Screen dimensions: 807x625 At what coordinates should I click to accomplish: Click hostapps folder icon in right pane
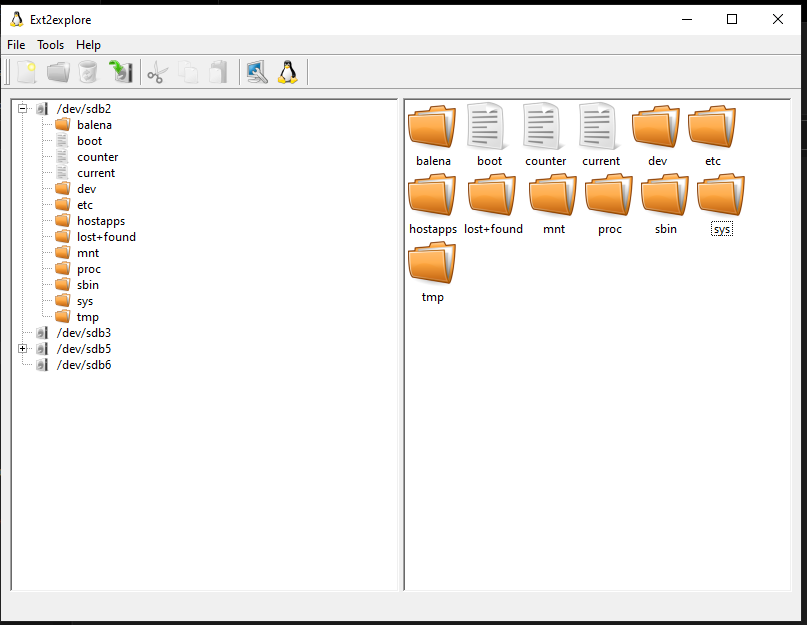coord(432,195)
